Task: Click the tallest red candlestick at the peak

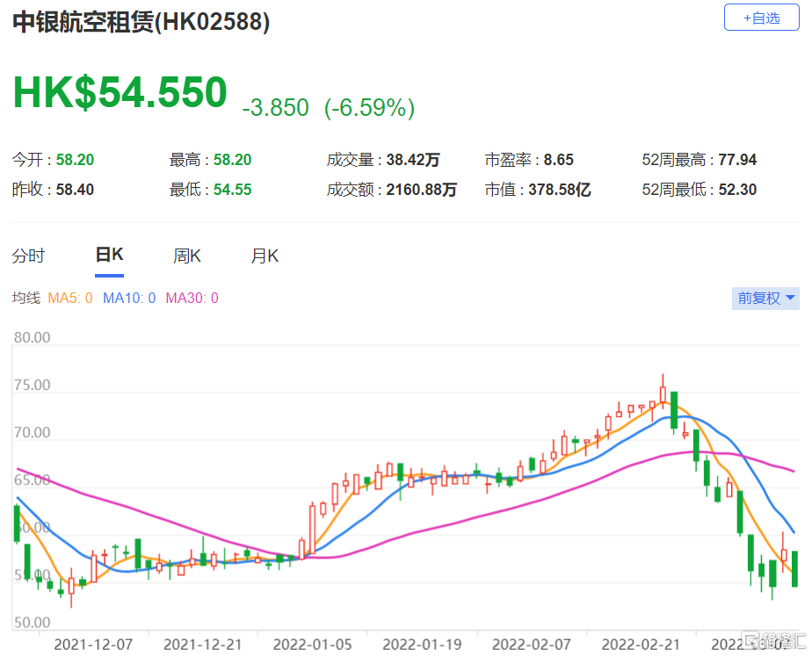Action: [x=663, y=392]
